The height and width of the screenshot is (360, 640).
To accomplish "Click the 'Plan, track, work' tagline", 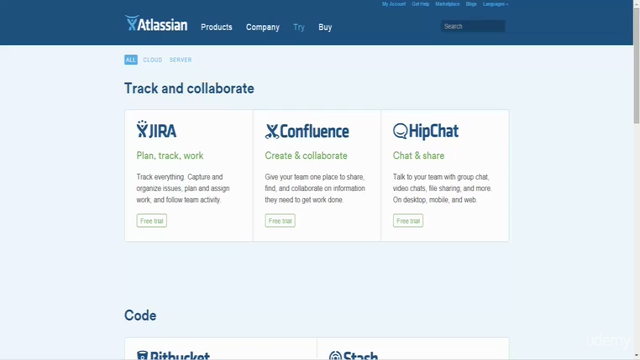I will pos(170,156).
